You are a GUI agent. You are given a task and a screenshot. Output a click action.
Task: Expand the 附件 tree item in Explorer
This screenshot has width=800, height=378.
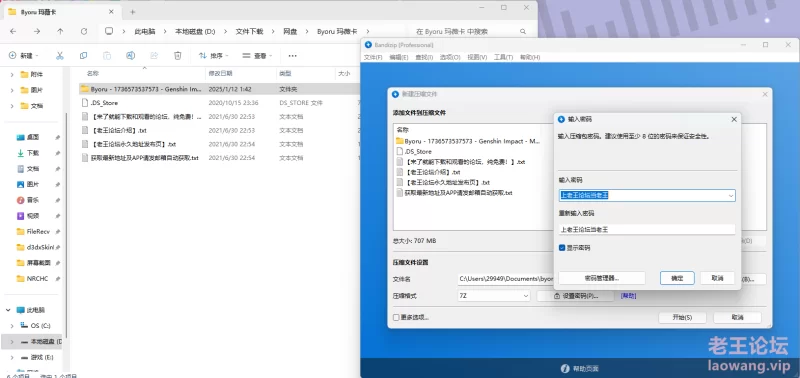(12, 74)
